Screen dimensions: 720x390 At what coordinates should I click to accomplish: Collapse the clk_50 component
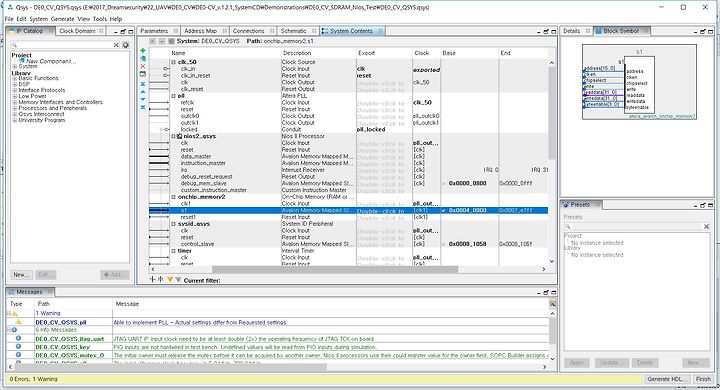174,62
